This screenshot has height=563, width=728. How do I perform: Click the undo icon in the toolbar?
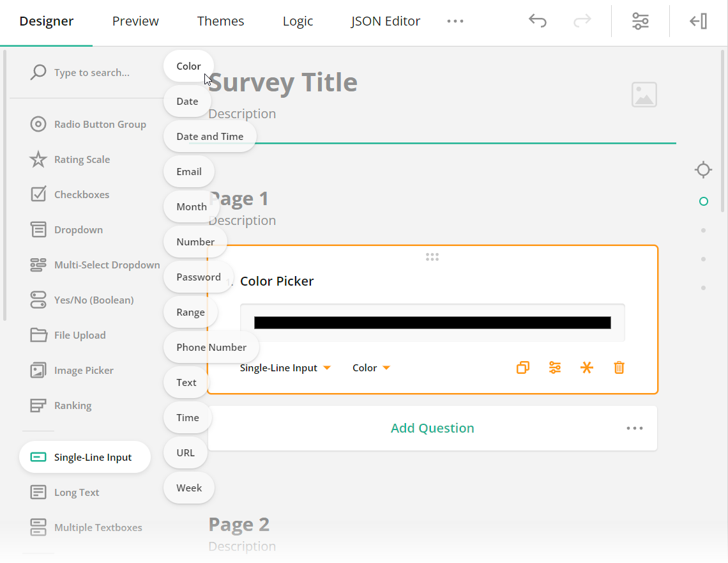coord(538,20)
